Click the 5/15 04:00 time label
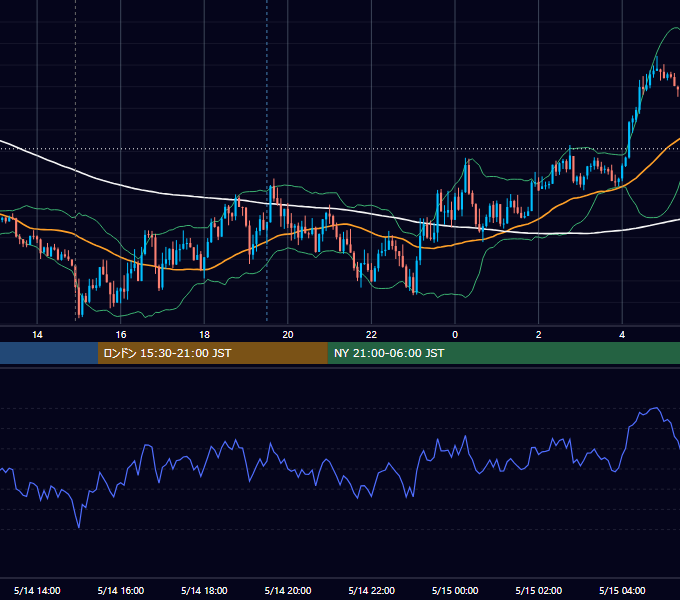The height and width of the screenshot is (600, 680). coord(622,590)
